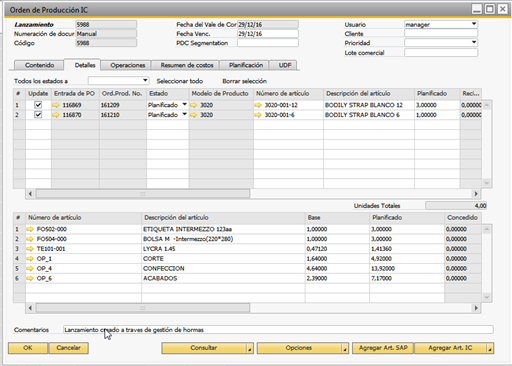This screenshot has width=512, height=366.
Task: Click Seleccionar todo link
Action: 180,81
